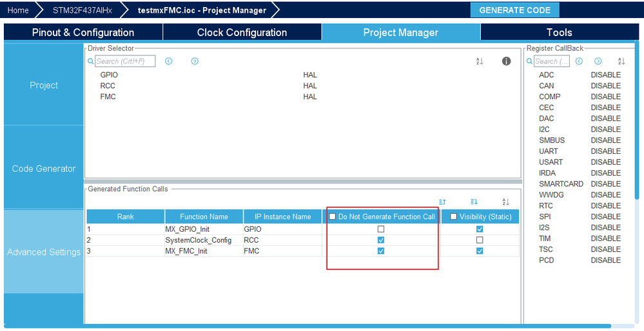Image resolution: width=644 pixels, height=331 pixels.
Task: Uncheck Do Not Generate for SystemClock_Config
Action: click(381, 240)
